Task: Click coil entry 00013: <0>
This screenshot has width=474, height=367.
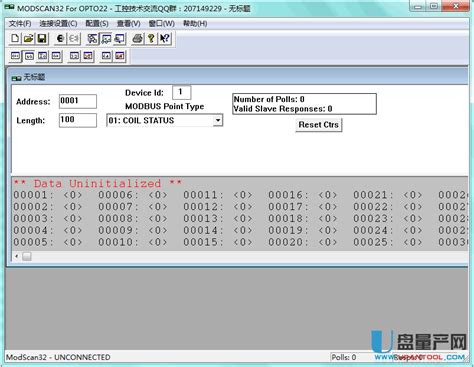Action: point(218,219)
